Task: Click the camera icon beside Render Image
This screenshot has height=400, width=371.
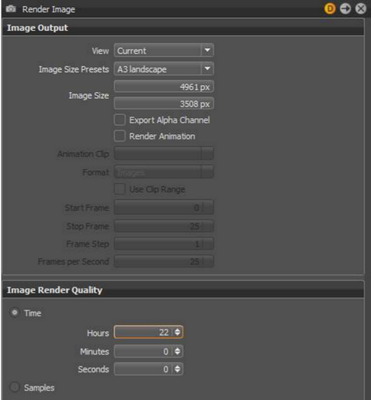Action: 11,9
